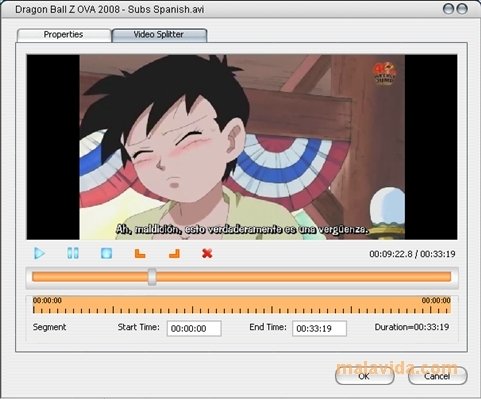Set segment start with left bracket icon
Image resolution: width=481 pixels, height=399 pixels.
(140, 254)
